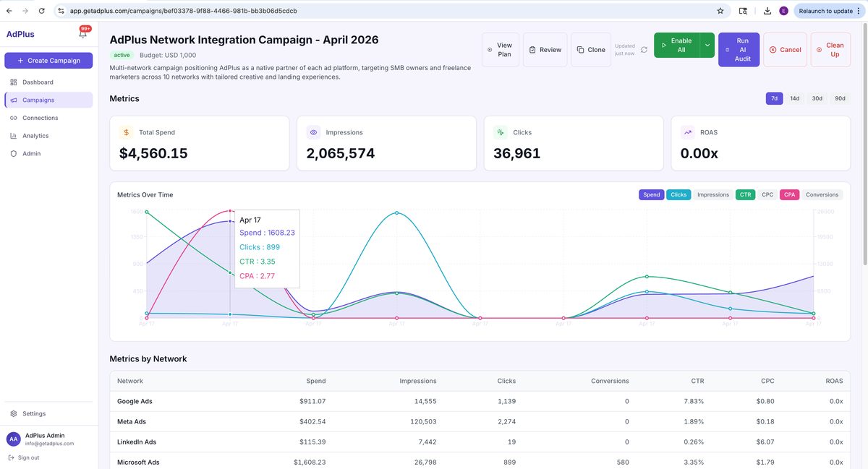Click the 7.83% CTR cell
Screen dimensions: 868x469
click(693, 401)
